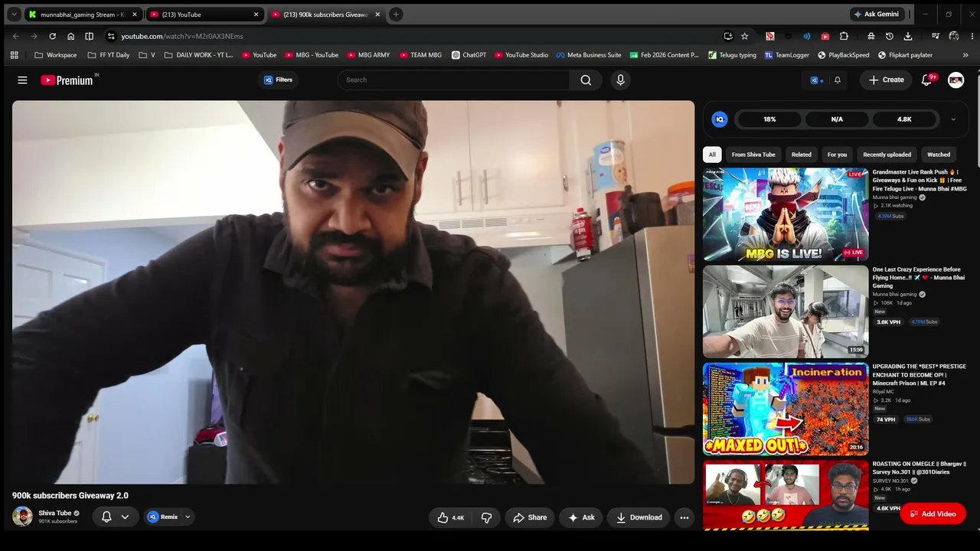This screenshot has width=980, height=551.
Task: Open browser downloads tray
Action: [x=908, y=36]
